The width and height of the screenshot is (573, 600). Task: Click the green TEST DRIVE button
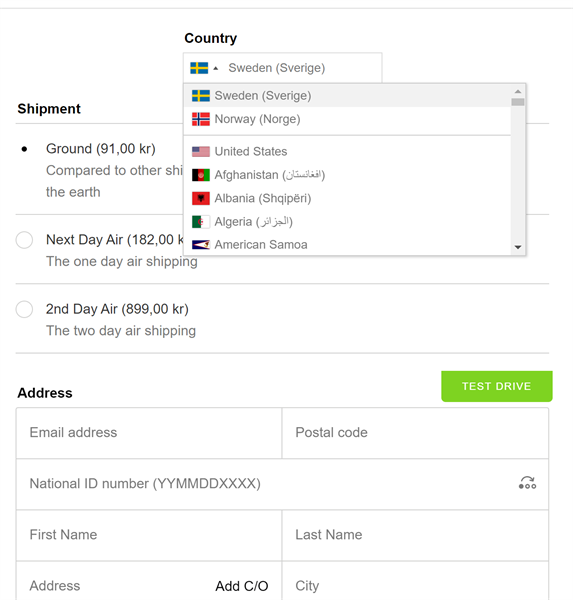point(496,386)
